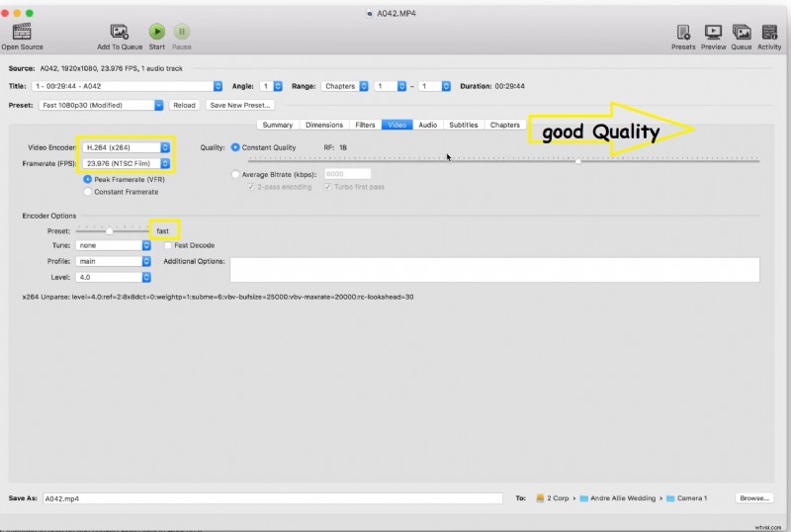Expand the Framerate (FPS) dropdown
The image size is (791, 532).
127,163
